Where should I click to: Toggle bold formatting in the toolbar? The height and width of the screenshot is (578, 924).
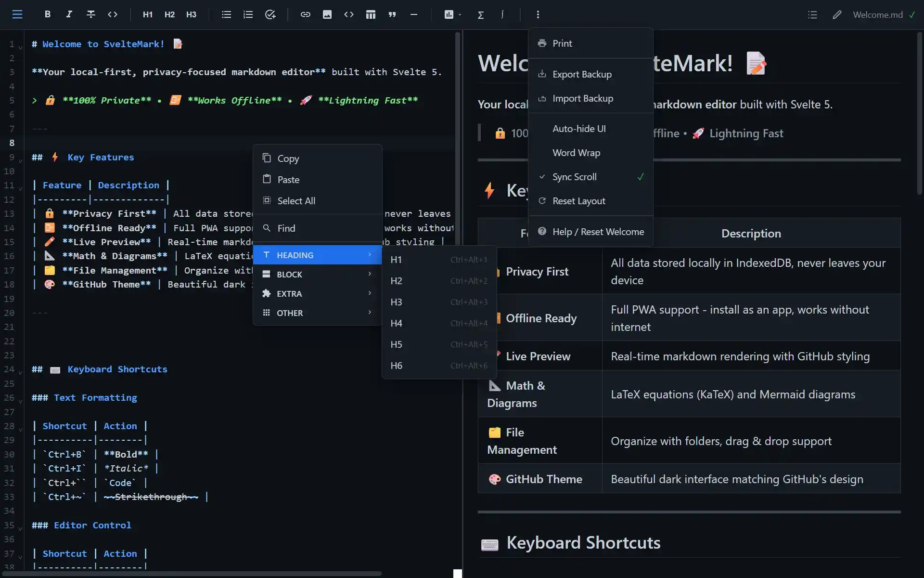point(48,14)
